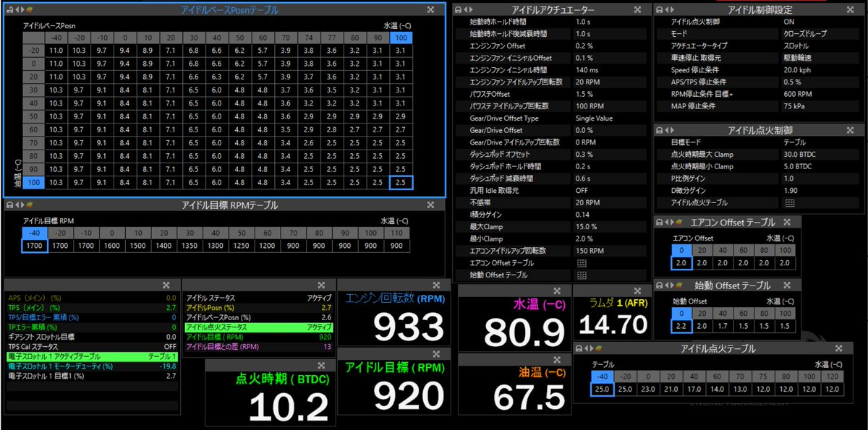The width and height of the screenshot is (868, 430).
Task: Edit I積分ゲイン 0.14 value
Action: [x=609, y=215]
